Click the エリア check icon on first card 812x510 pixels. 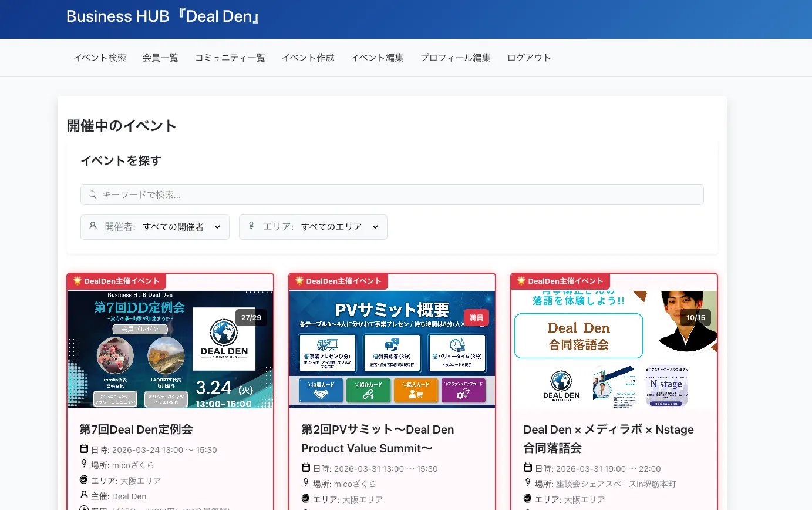coord(84,480)
